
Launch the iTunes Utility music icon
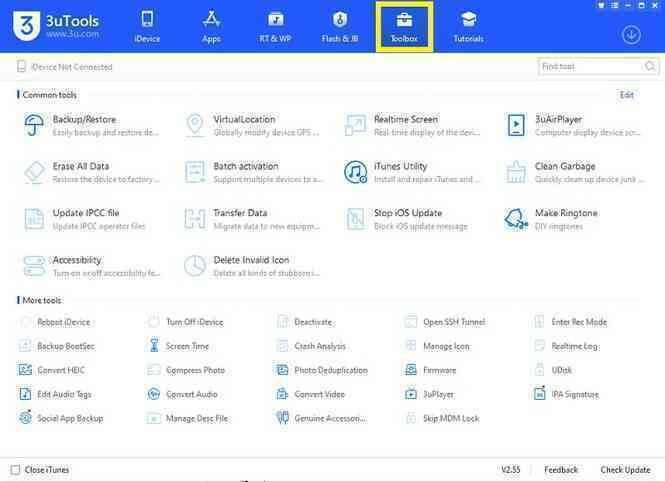click(x=355, y=172)
